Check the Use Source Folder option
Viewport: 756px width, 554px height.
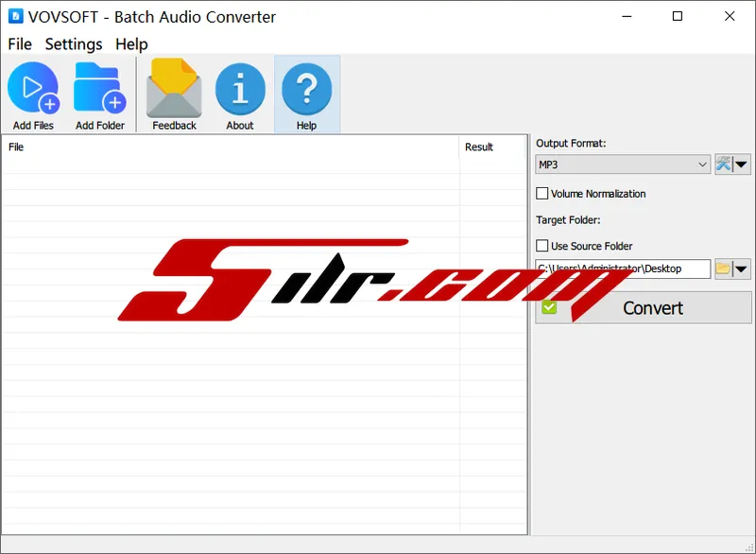click(541, 246)
